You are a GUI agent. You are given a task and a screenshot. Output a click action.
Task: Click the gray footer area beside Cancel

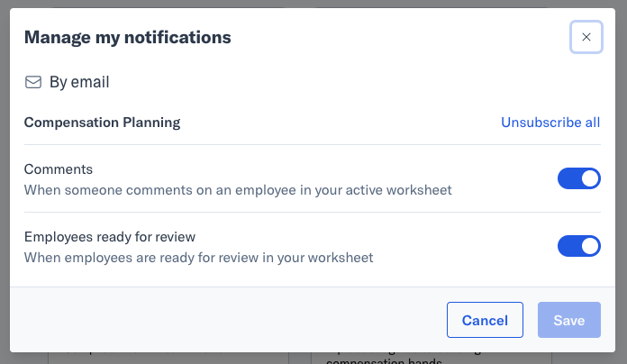[228, 320]
